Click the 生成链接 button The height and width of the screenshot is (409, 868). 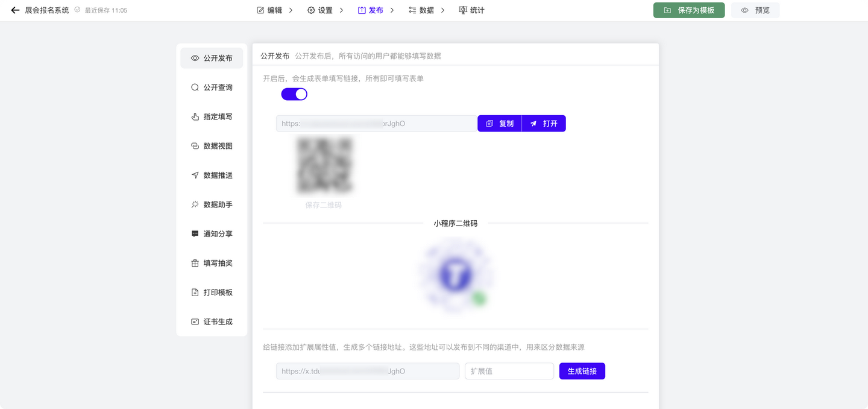tap(582, 371)
